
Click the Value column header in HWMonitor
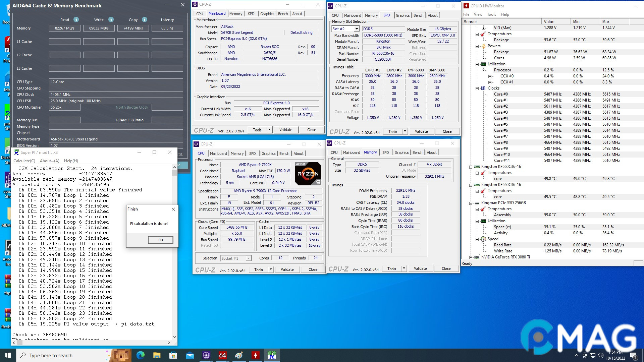click(x=556, y=21)
